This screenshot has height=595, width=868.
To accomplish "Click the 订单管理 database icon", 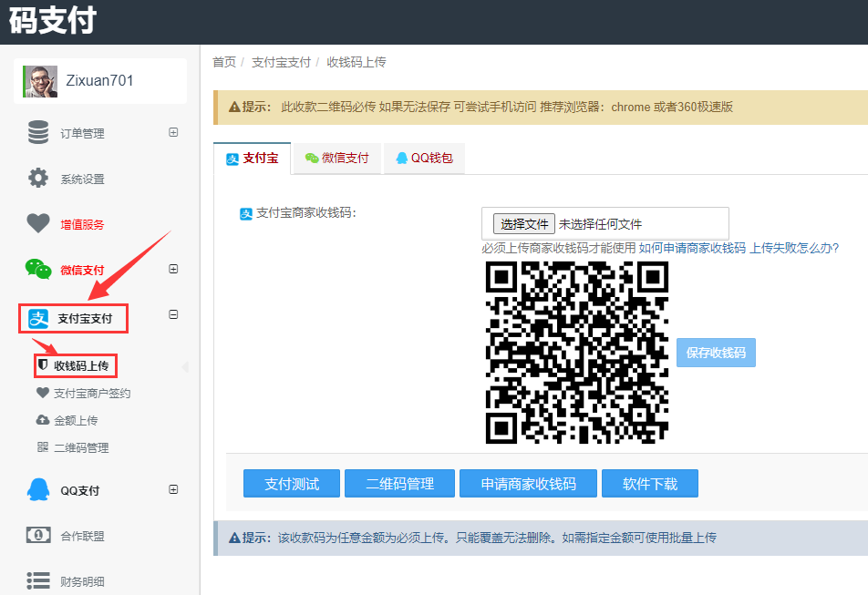I will pos(38,132).
